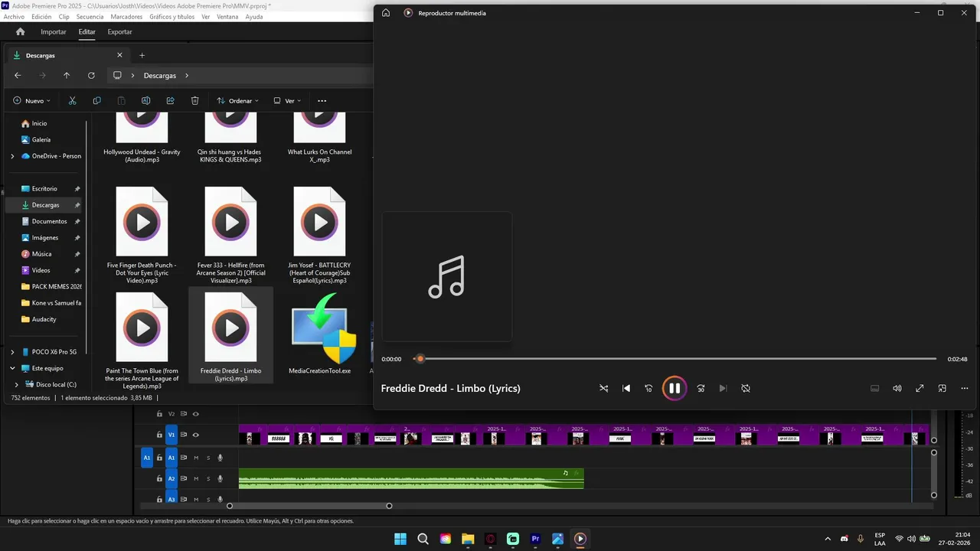This screenshot has width=980, height=551.
Task: Toggle visibility eye of track V2
Action: coord(195,414)
